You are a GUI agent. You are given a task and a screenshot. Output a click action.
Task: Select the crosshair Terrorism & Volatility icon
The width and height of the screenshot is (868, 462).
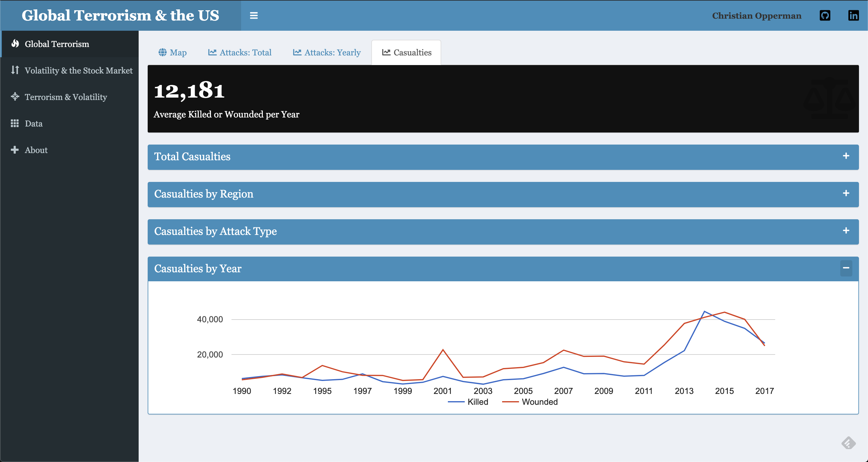[x=15, y=97]
